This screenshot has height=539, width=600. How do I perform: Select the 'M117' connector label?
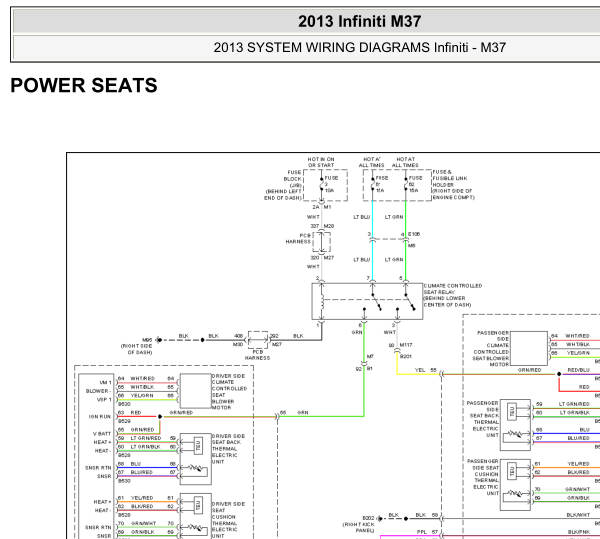406,345
